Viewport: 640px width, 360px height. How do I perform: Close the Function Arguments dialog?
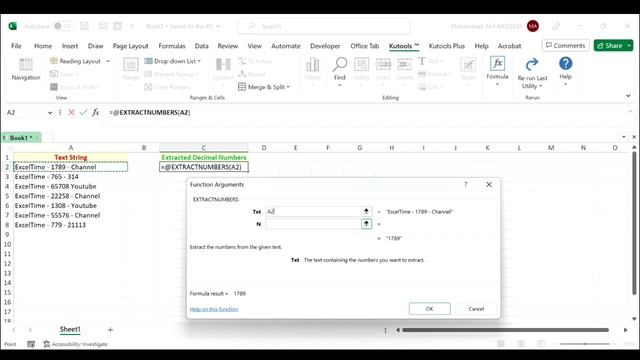tap(489, 184)
